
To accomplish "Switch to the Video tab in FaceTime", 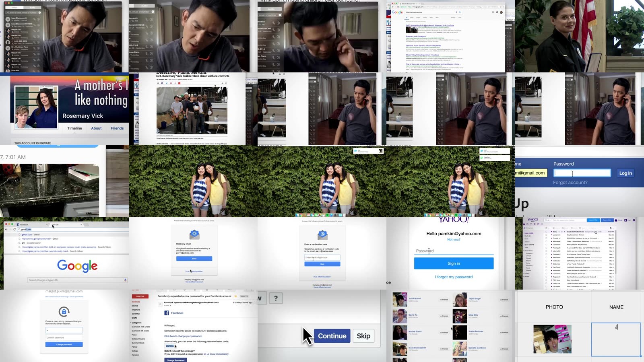I will [14, 8].
